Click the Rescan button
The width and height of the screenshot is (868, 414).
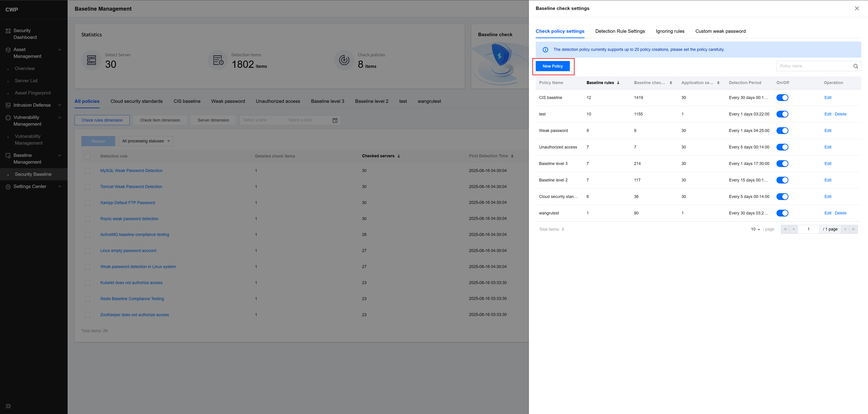point(98,141)
